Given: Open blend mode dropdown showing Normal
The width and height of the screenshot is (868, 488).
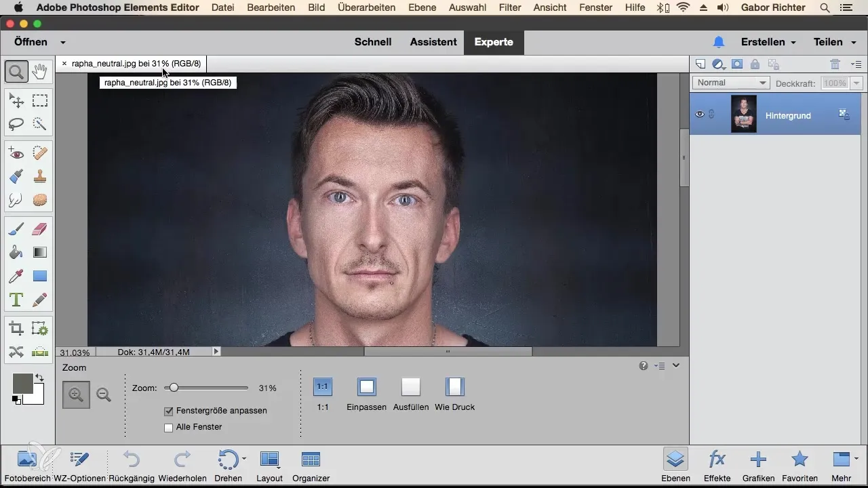Looking at the screenshot, I should tap(731, 83).
